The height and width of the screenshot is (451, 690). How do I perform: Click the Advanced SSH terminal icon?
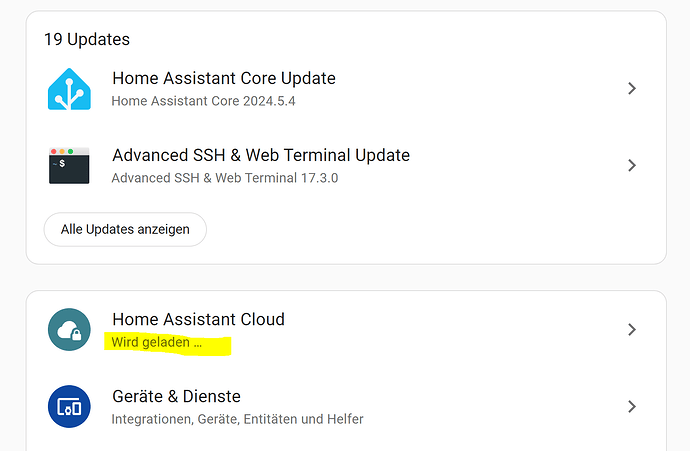click(69, 165)
